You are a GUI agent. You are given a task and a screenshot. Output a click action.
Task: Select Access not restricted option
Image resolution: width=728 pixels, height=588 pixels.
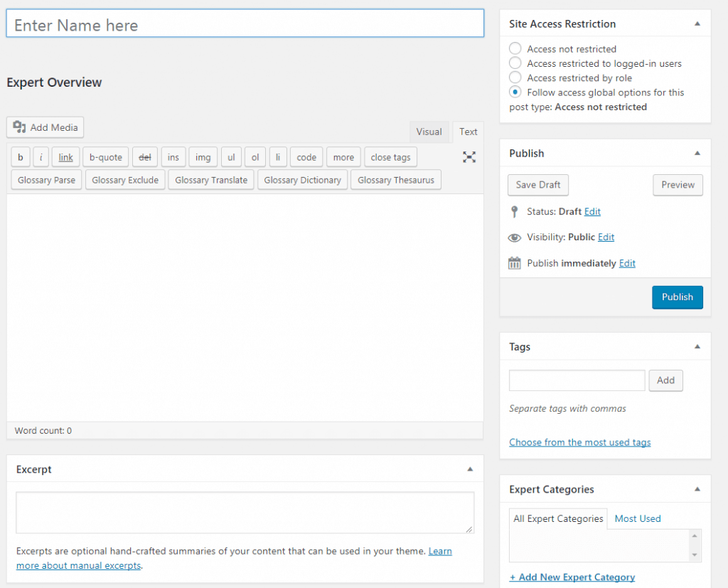(x=515, y=49)
